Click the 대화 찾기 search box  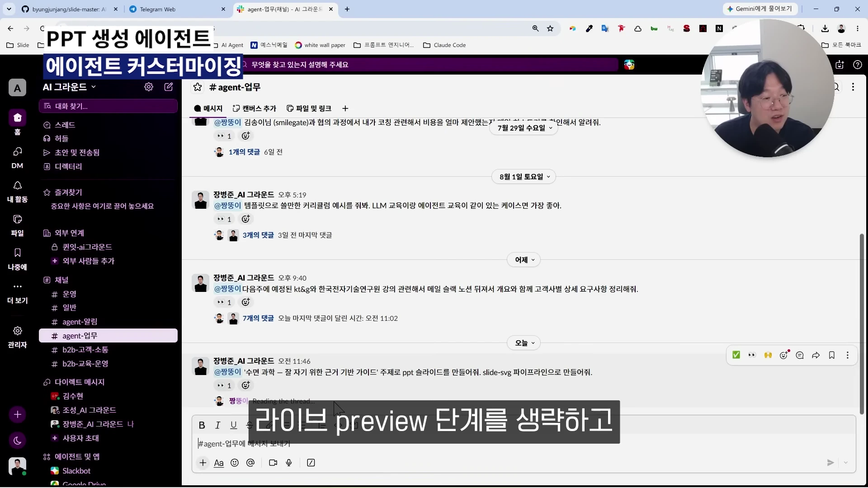tap(108, 106)
